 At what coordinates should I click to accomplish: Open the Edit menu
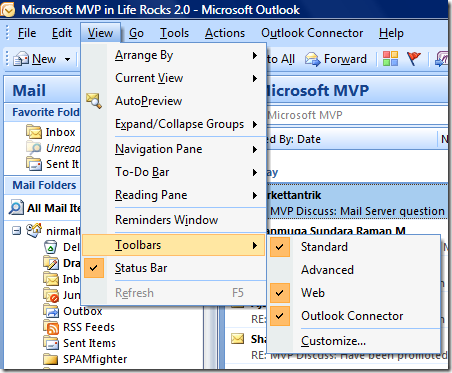pos(62,33)
